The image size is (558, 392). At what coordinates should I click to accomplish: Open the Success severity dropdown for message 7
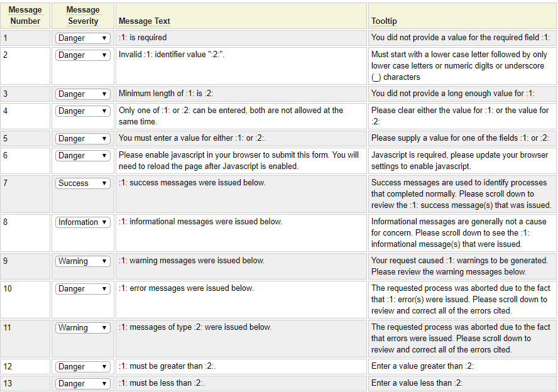click(83, 183)
